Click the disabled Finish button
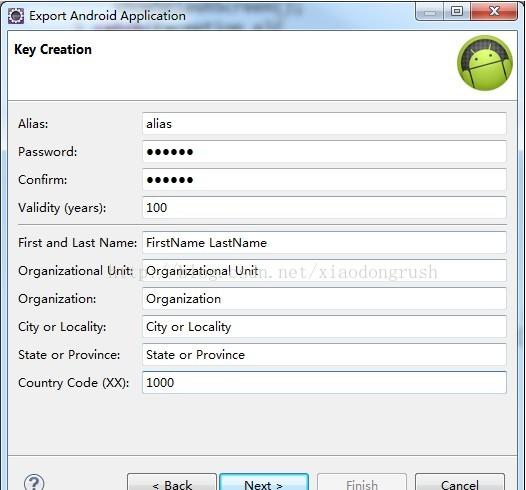 [362, 482]
